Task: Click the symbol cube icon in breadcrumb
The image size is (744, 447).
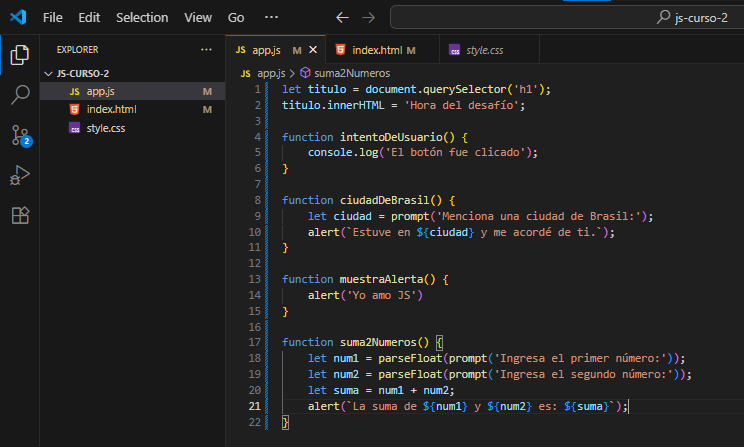Action: click(306, 73)
